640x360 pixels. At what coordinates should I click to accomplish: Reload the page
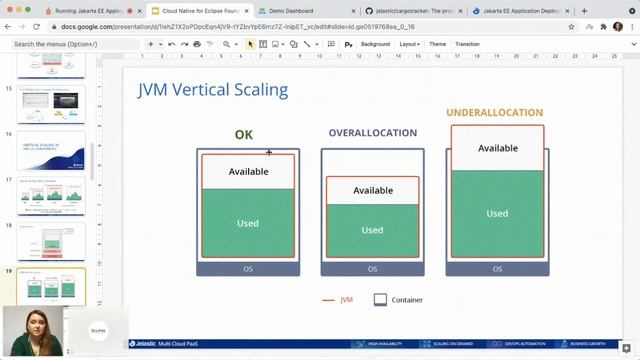coord(36,27)
